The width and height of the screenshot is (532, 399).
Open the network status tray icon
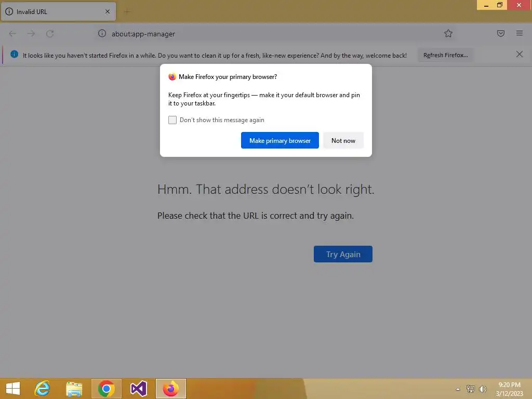[471, 389]
